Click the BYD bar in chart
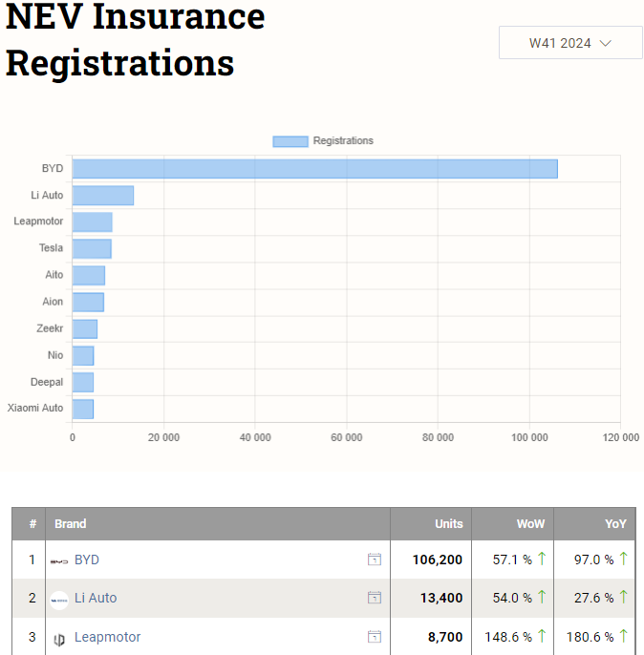This screenshot has height=655, width=644. tap(315, 169)
